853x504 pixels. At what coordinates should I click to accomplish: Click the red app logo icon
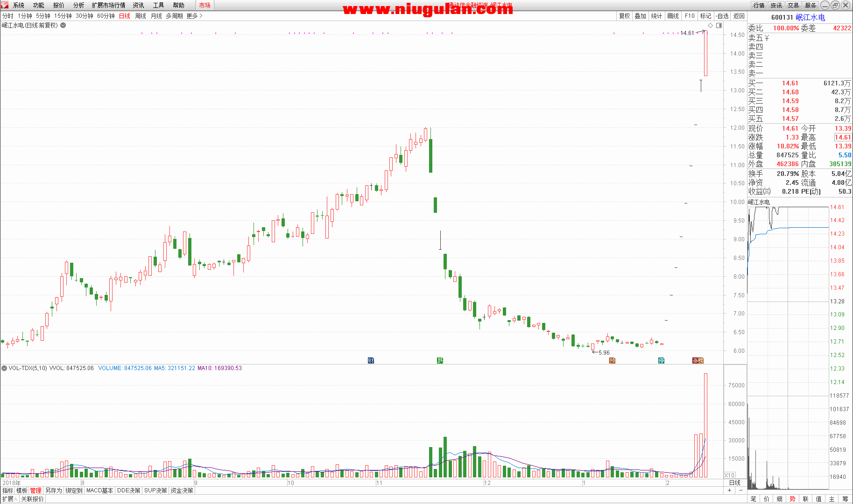pos(4,5)
